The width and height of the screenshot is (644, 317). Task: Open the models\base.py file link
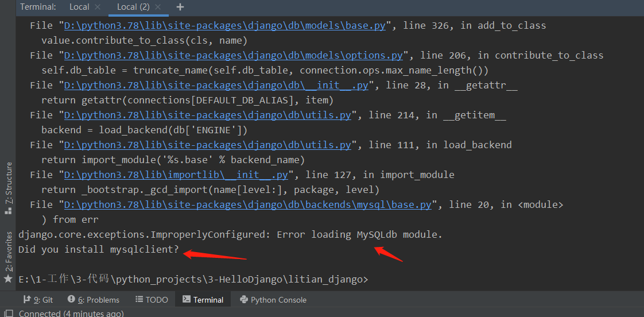coord(224,25)
